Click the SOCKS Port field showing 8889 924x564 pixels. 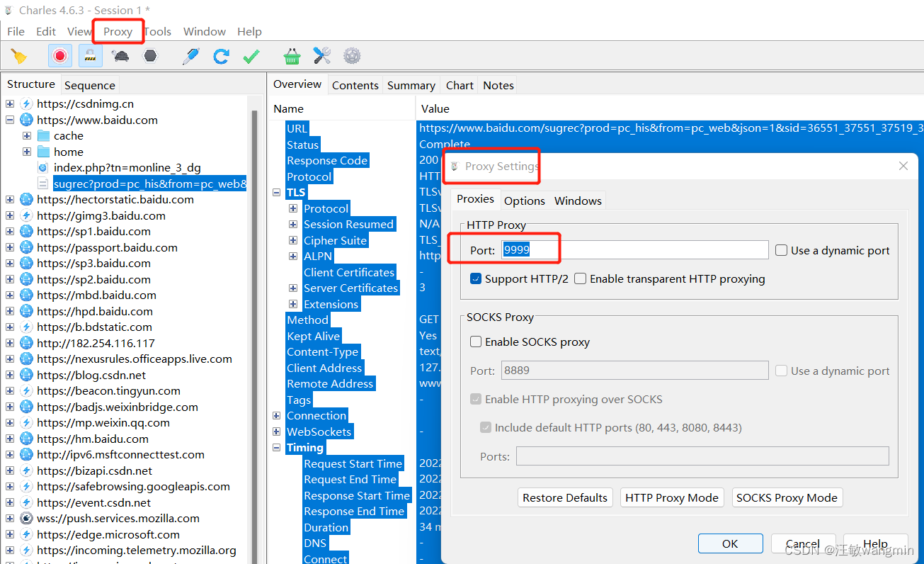tap(634, 370)
